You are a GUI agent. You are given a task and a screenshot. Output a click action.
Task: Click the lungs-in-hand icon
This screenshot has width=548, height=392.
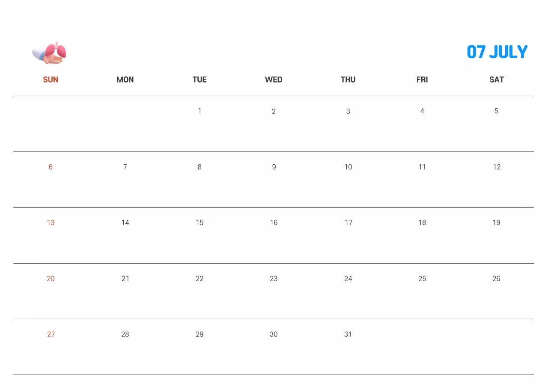(x=49, y=53)
